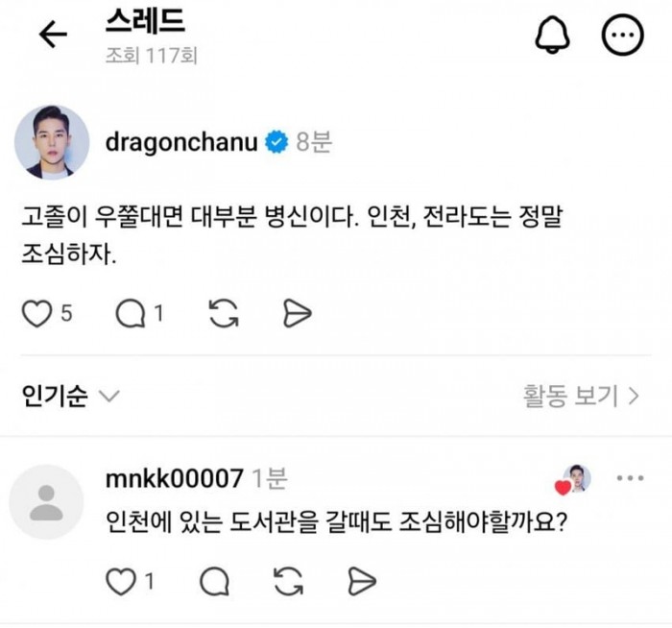Like the dragonchanu post
This screenshot has width=672, height=628.
[36, 313]
